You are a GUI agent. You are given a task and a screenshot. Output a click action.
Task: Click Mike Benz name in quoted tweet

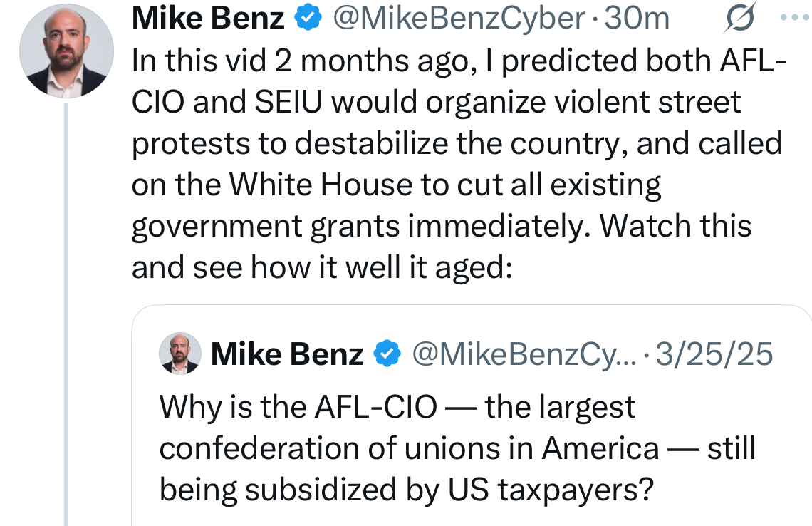click(286, 354)
